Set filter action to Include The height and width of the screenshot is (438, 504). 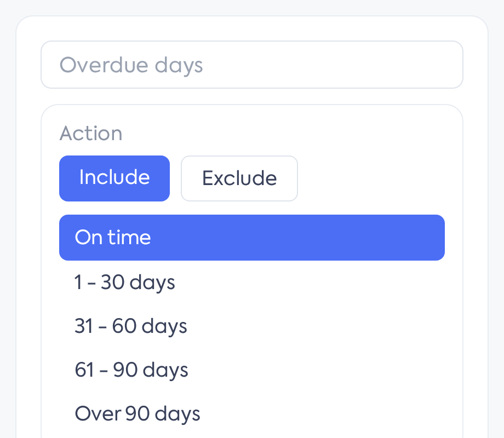[114, 178]
